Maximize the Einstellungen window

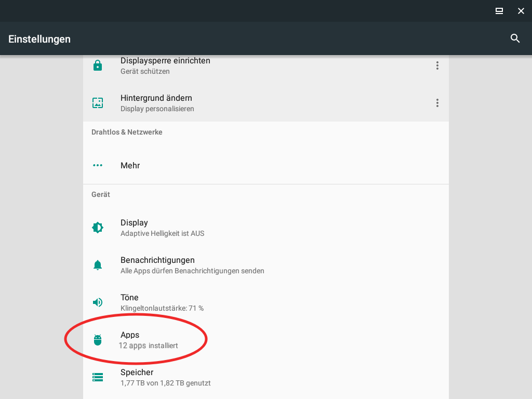(499, 11)
